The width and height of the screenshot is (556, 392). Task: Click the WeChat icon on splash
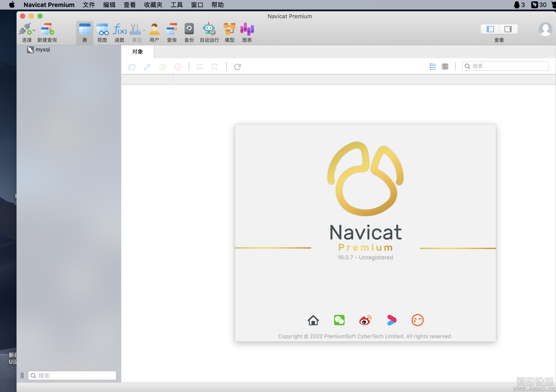(339, 320)
